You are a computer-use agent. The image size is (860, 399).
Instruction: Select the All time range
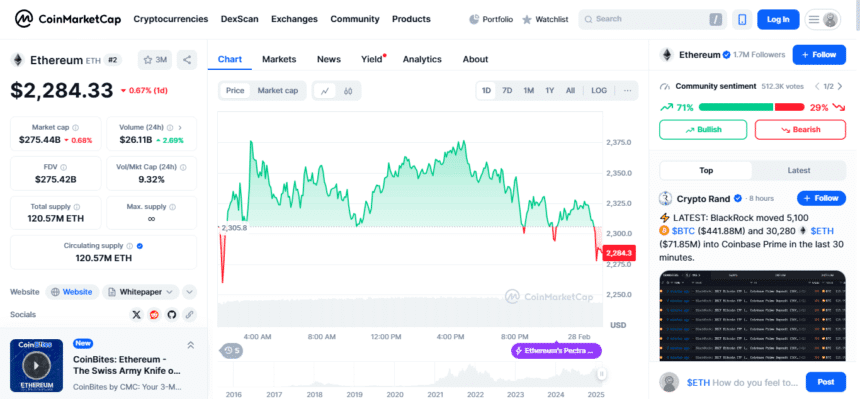click(570, 91)
